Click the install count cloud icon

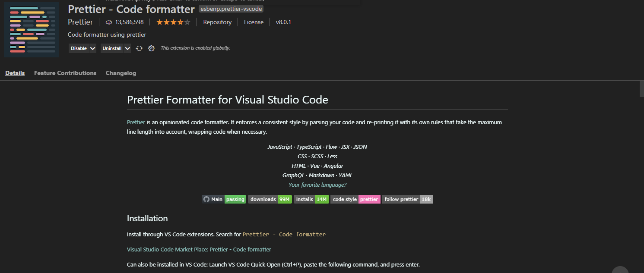click(x=109, y=22)
